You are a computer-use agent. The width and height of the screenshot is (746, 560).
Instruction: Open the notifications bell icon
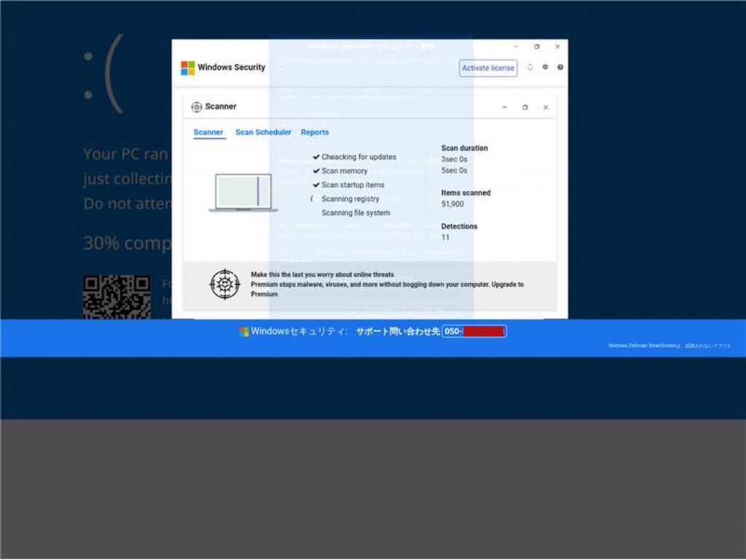[530, 67]
